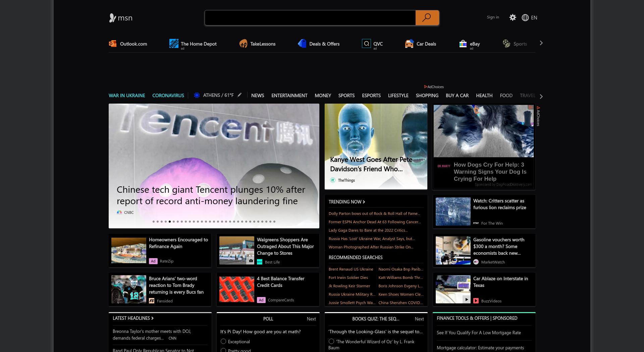Click the Sports icon
Viewport: 644px width, 352px height.
coord(506,44)
